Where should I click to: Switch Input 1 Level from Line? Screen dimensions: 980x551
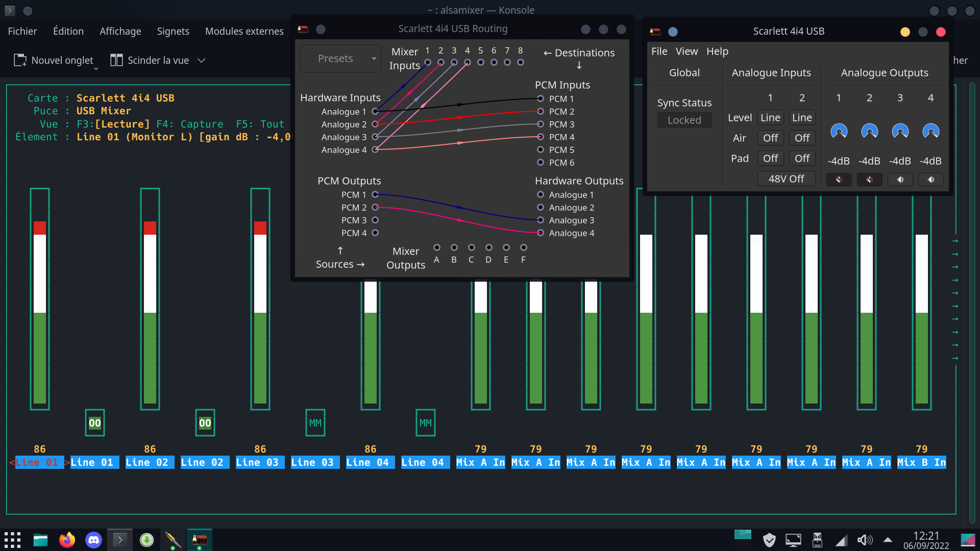coord(770,117)
